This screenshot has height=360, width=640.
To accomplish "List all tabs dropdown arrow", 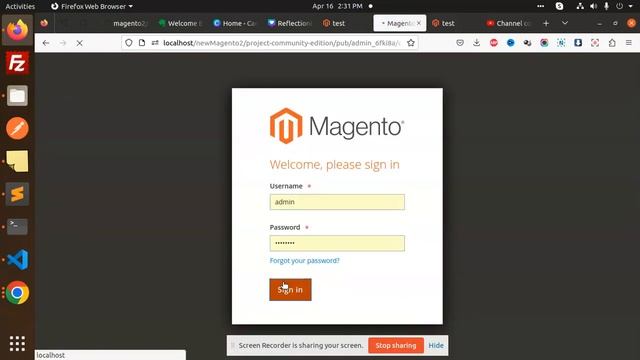I will (565, 23).
